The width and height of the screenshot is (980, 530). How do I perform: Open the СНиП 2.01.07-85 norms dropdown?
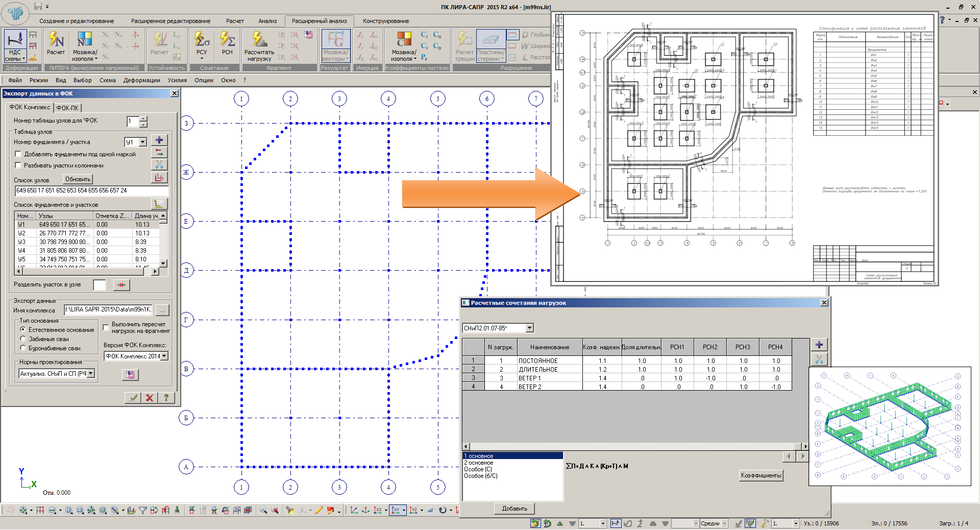pyautogui.click(x=529, y=328)
